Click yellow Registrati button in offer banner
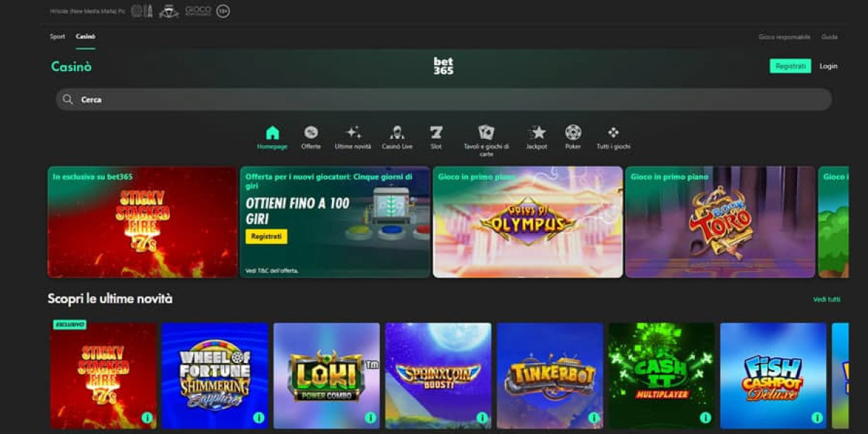 click(x=266, y=237)
